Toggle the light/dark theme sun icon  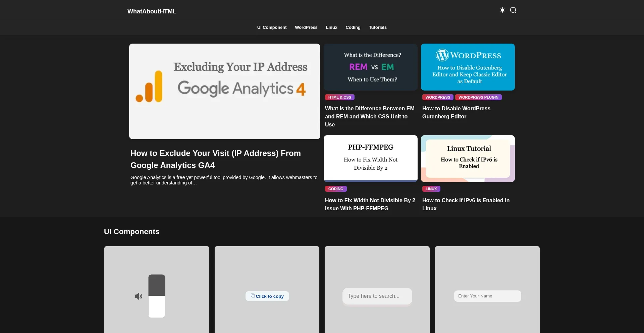502,10
